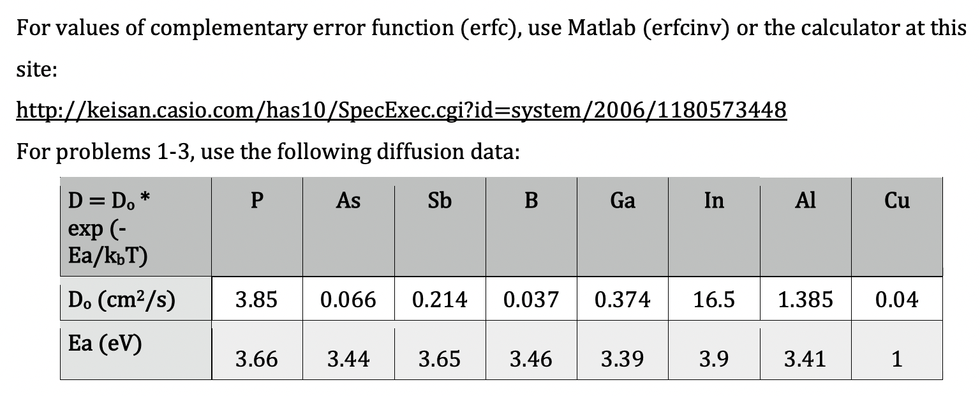Click the 3.85 value for phosphorus
The height and width of the screenshot is (396, 980).
pyautogui.click(x=256, y=299)
